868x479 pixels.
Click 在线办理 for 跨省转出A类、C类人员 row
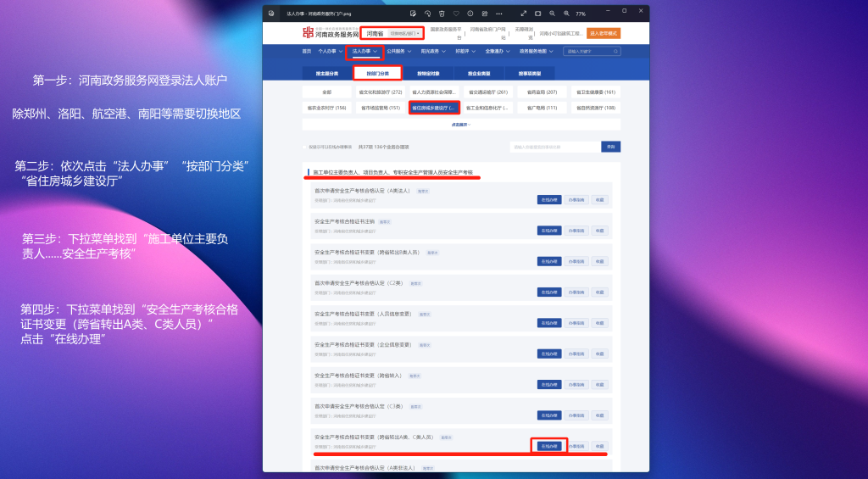tap(549, 446)
